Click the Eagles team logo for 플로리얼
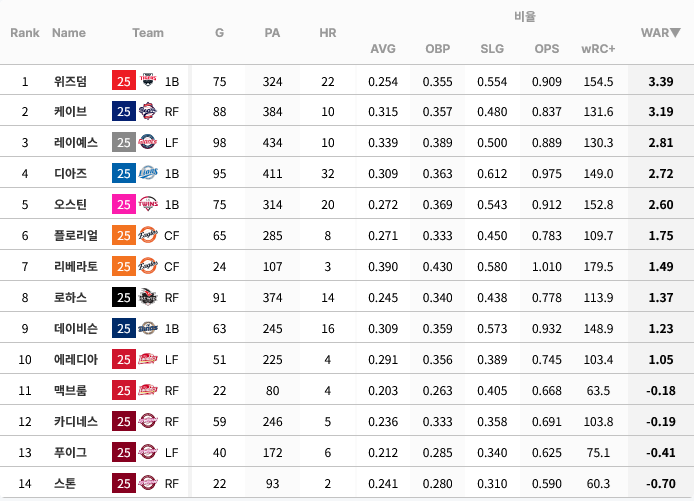Viewport: 694px width, 501px height. 148,235
